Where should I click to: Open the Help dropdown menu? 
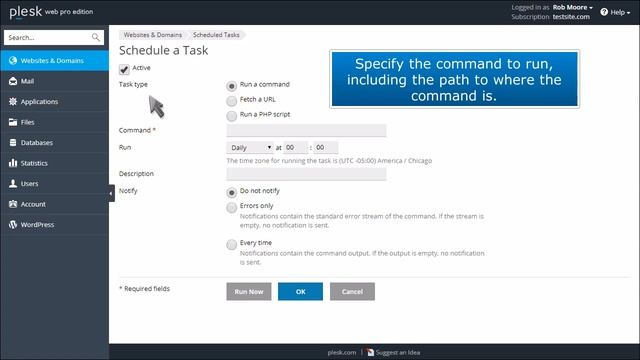click(620, 12)
